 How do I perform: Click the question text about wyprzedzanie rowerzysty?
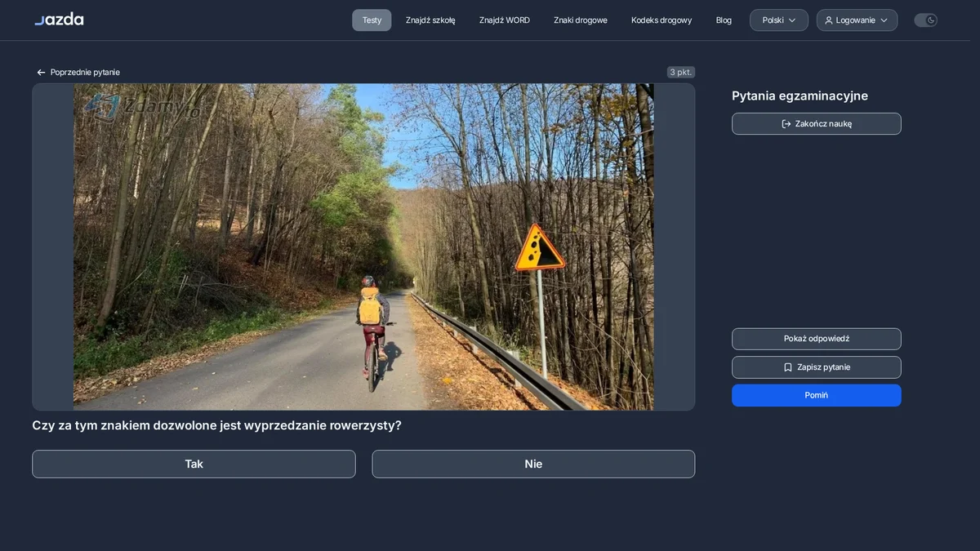(x=216, y=425)
